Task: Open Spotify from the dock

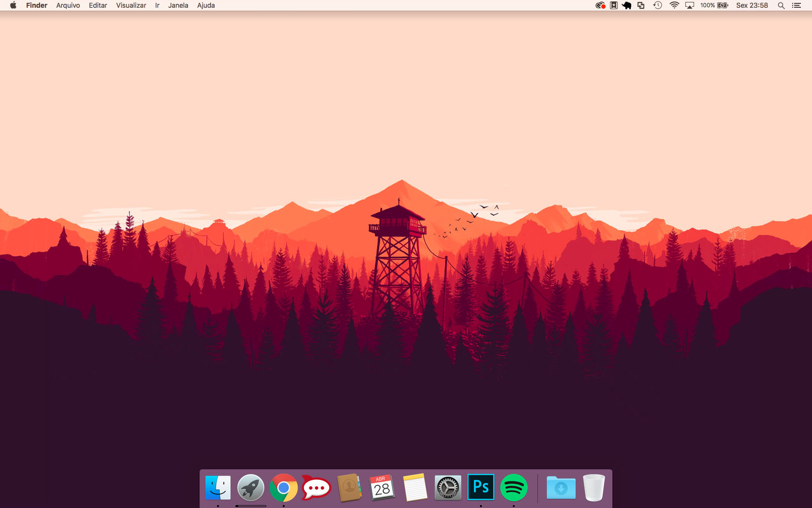Action: pyautogui.click(x=513, y=488)
